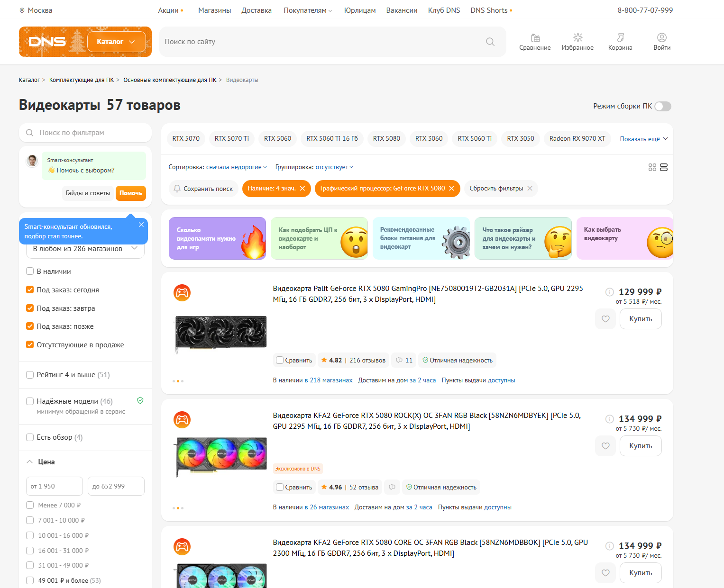724x588 pixels.
Task: Tick Сравнить for KFA2 ROCK(X)
Action: point(280,488)
